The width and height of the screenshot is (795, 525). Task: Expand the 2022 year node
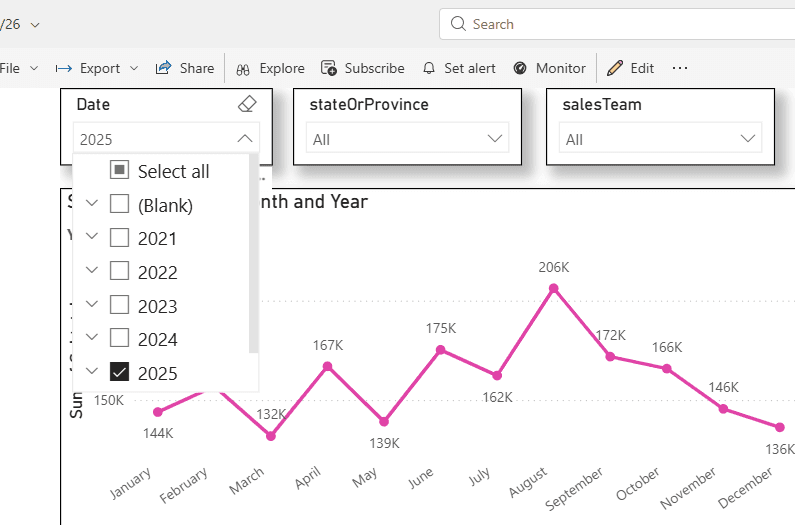92,270
